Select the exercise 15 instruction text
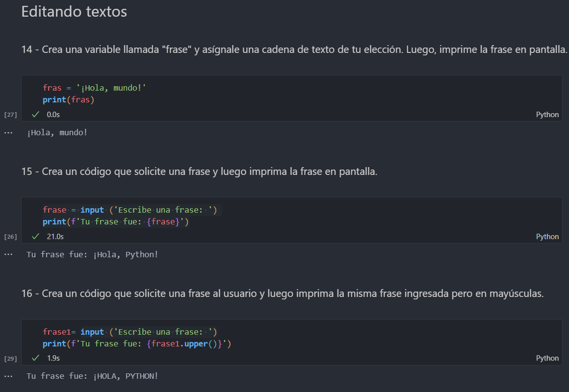 click(199, 171)
